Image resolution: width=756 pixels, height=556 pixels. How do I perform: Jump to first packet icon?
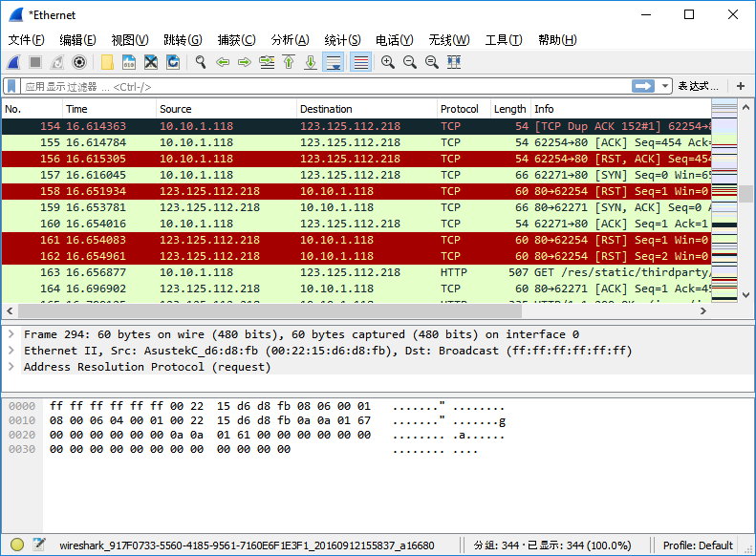[289, 62]
